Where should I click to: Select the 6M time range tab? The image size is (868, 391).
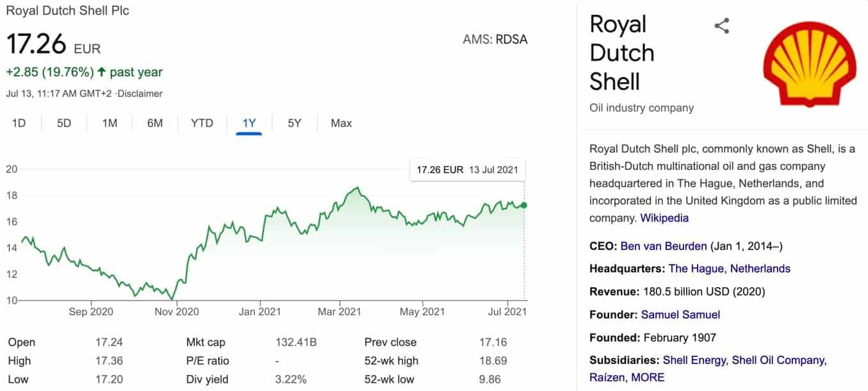155,123
